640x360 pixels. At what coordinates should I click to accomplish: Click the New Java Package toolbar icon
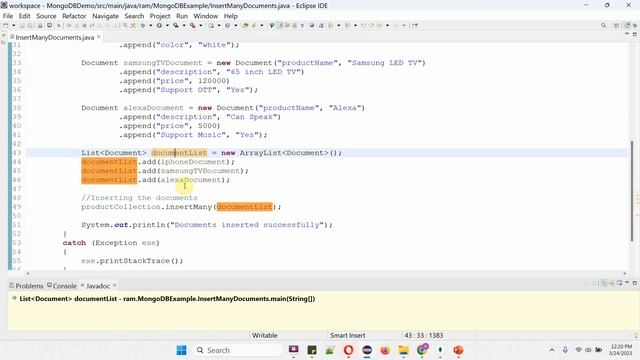pos(211,25)
